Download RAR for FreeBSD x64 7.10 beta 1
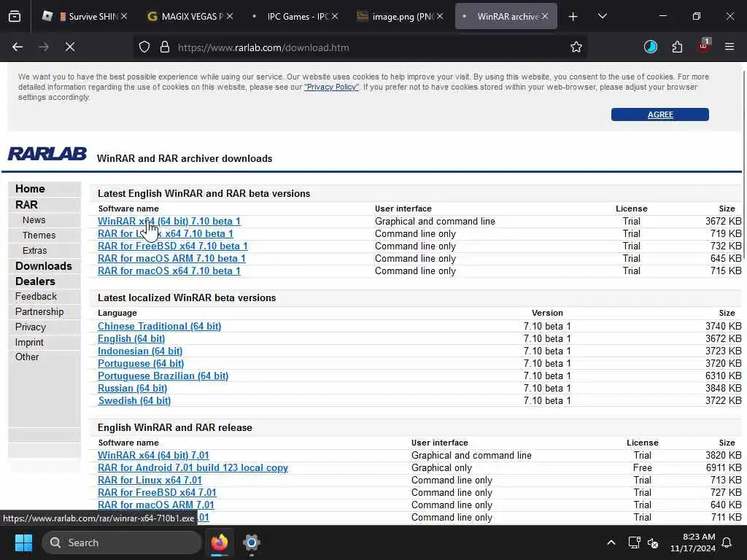This screenshot has width=747, height=560. pos(172,246)
